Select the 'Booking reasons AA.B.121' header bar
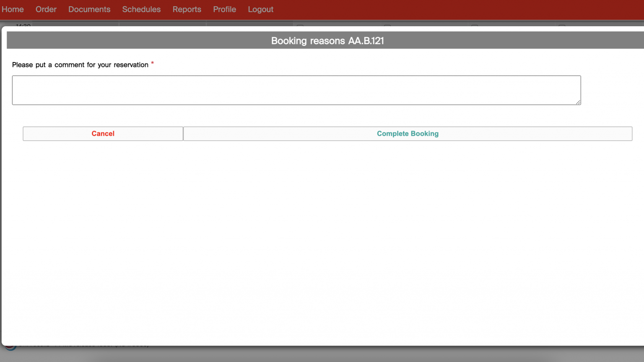Viewport: 644px width, 362px height. (327, 41)
